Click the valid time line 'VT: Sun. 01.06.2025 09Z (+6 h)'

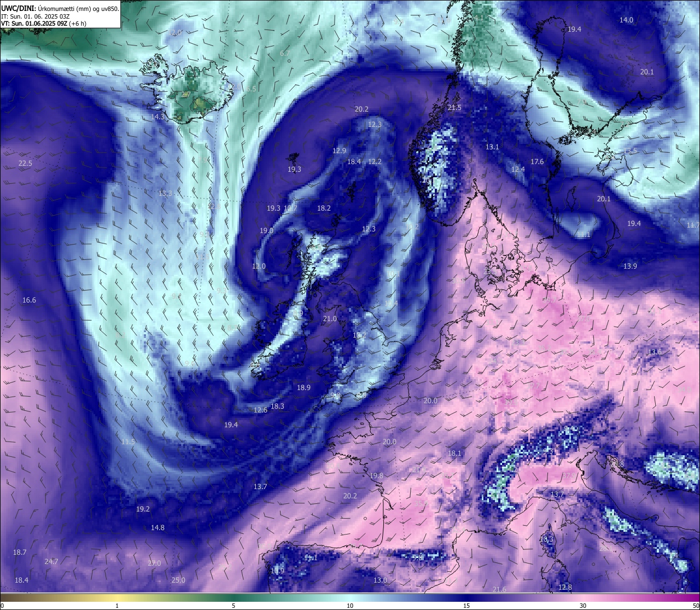click(x=43, y=24)
